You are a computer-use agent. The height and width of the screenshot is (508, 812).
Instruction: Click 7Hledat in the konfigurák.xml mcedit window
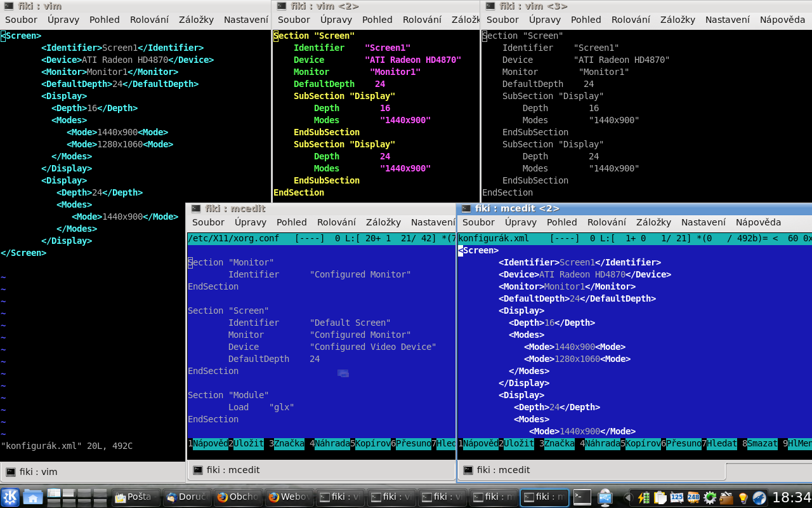click(719, 443)
